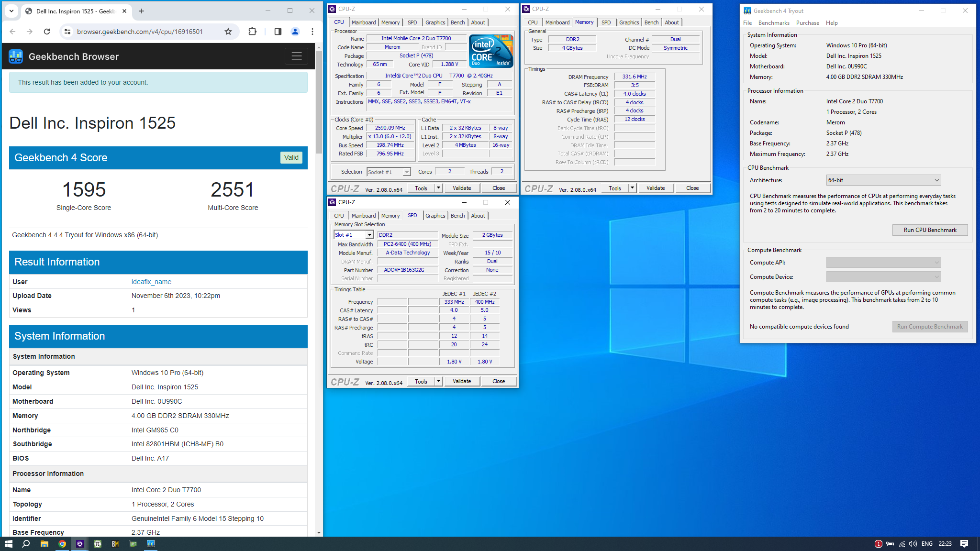Click the Geekbench Browser logo
This screenshot has width=980, height=551.
[x=16, y=56]
